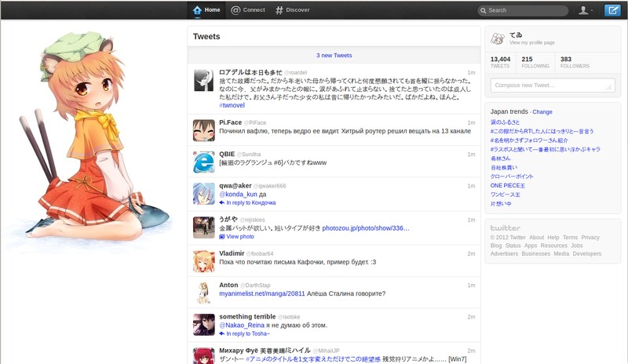Open the @Nakao_Reina mention link

(242, 325)
